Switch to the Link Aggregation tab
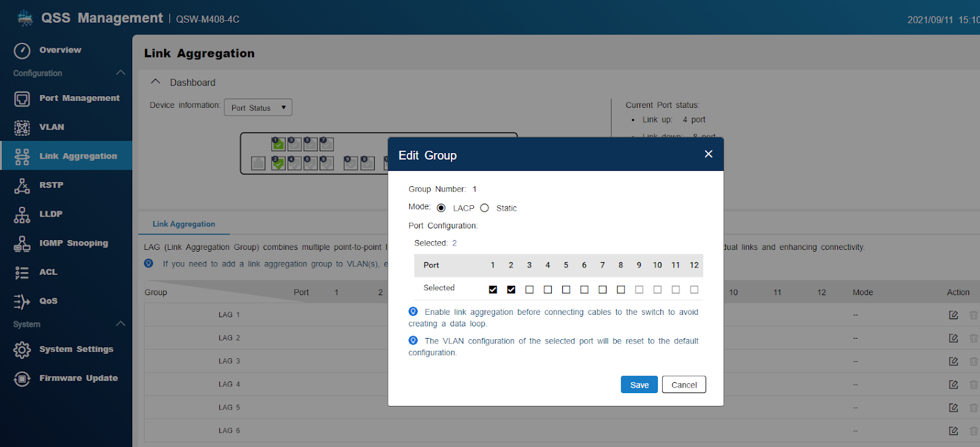This screenshot has height=447, width=980. coord(184,224)
